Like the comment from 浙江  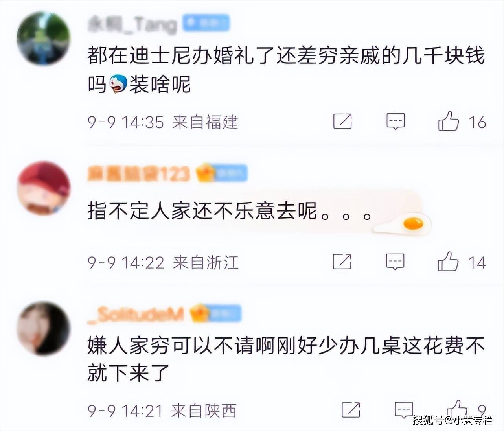pos(448,261)
